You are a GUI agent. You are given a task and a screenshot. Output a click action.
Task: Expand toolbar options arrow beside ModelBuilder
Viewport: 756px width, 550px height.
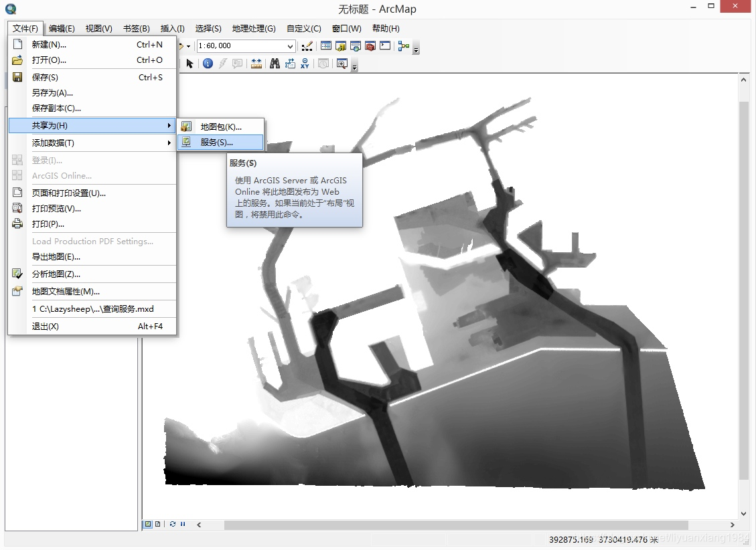(417, 49)
